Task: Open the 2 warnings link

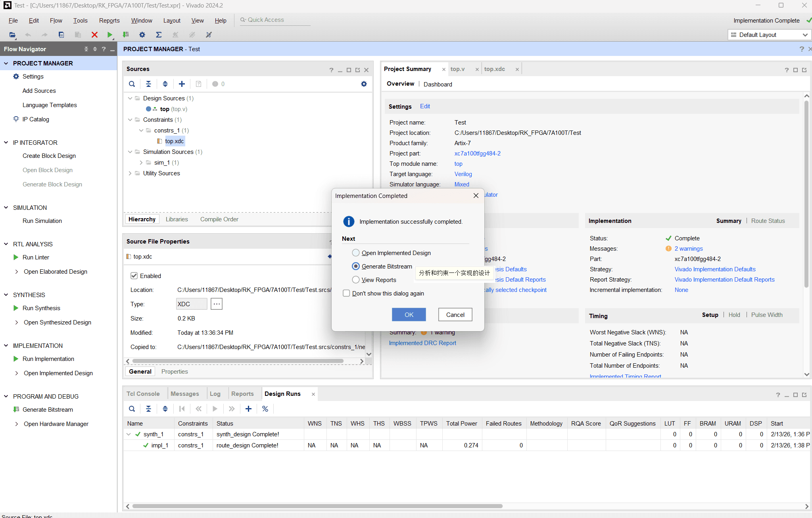Action: point(688,249)
